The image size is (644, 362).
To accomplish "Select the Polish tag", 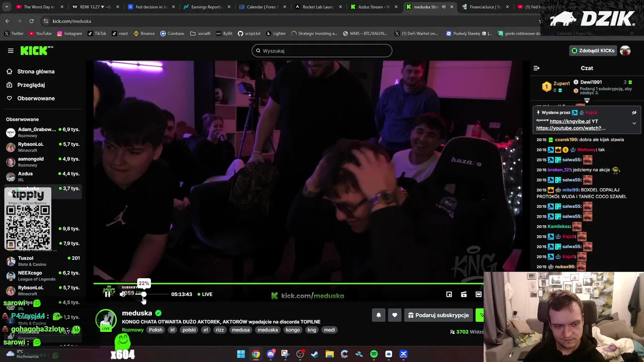I will (155, 330).
